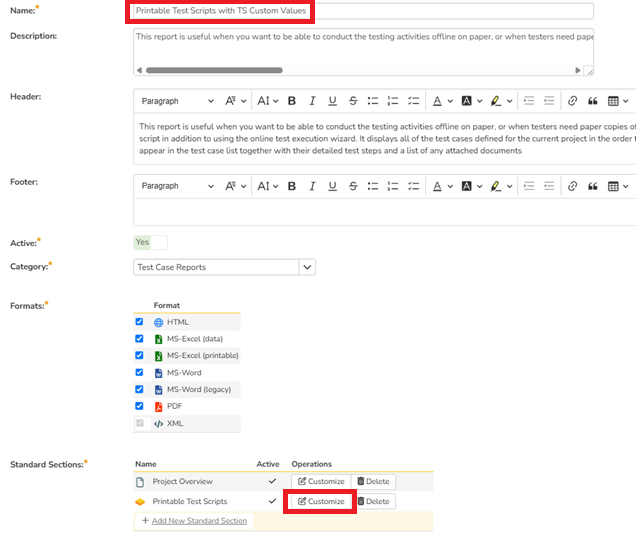Click the to-do list icon in Header toolbar
Screen dimensions: 636x536
tap(412, 101)
